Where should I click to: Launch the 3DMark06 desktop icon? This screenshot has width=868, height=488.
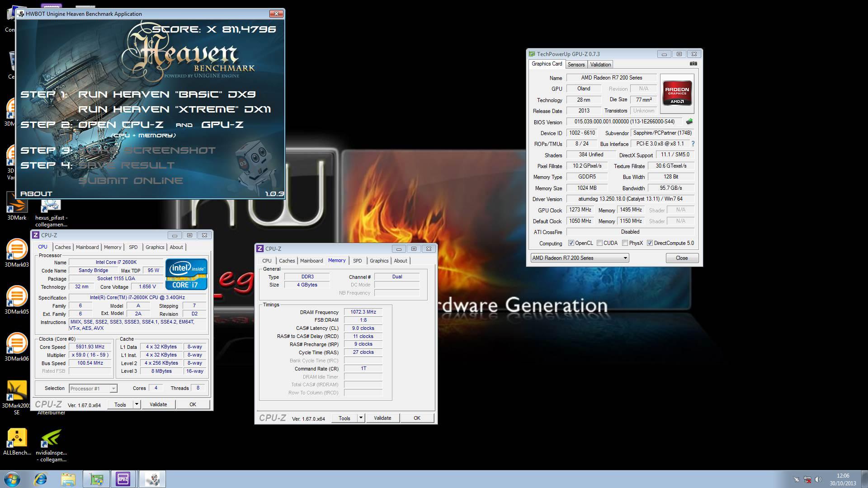(x=17, y=347)
